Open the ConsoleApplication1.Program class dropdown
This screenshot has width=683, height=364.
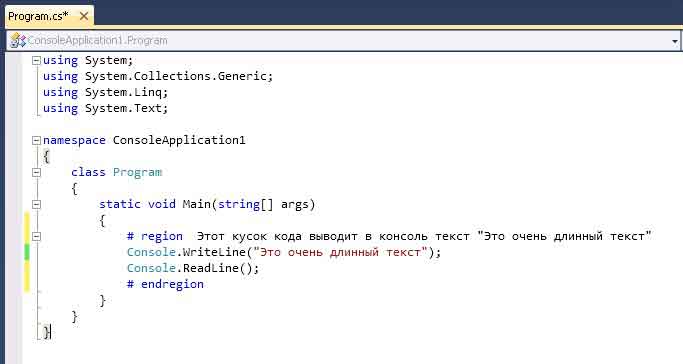coord(674,41)
